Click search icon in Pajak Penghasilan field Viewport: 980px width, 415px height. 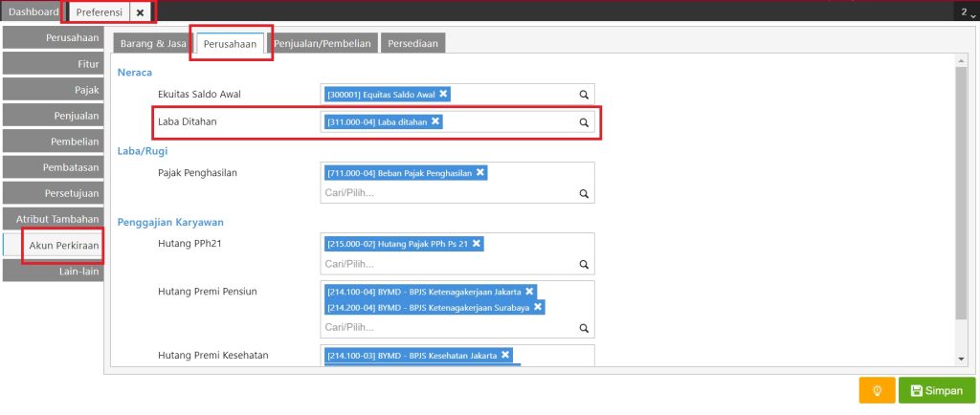[x=584, y=193]
